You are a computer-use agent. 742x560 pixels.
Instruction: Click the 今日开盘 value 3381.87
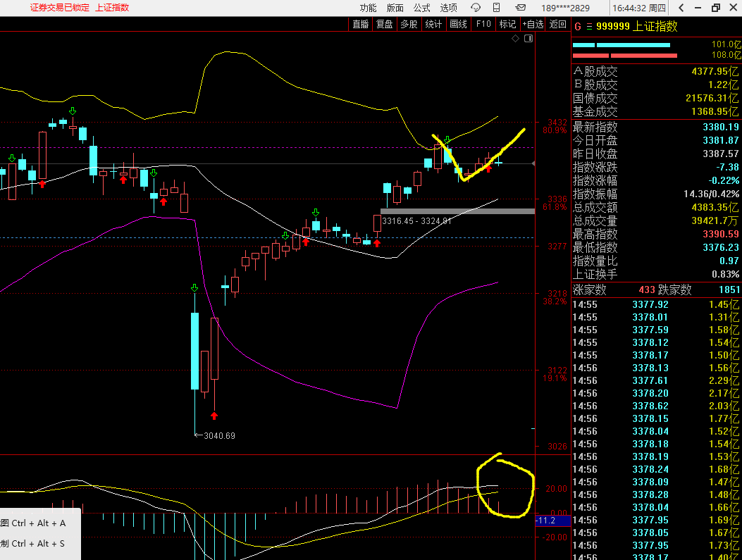[x=721, y=140]
